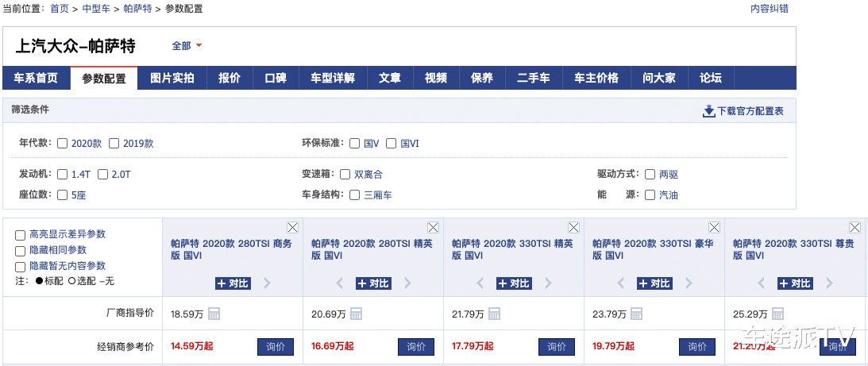Close the 330TSI 尊贵版 comparison column
The height and width of the screenshot is (366, 868).
(855, 227)
